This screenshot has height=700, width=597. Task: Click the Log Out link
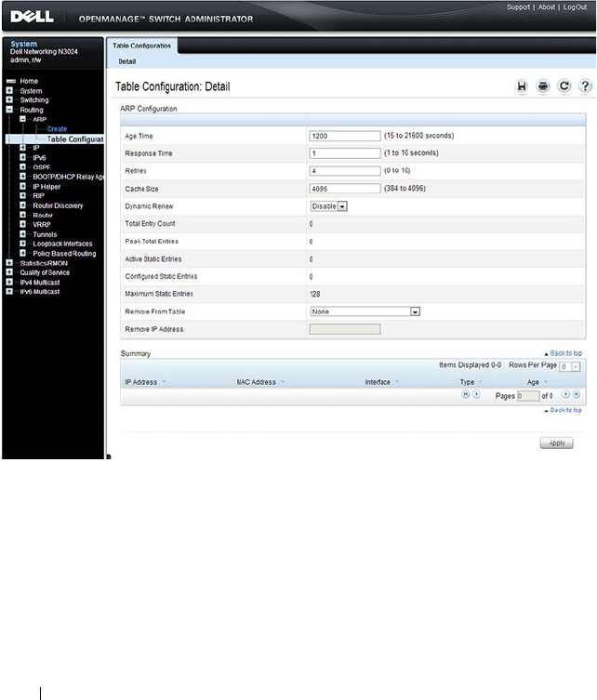point(575,7)
